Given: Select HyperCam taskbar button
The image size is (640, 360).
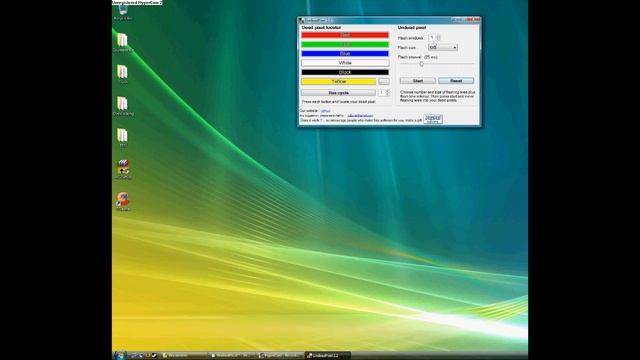Looking at the screenshot, I should pyautogui.click(x=280, y=356).
